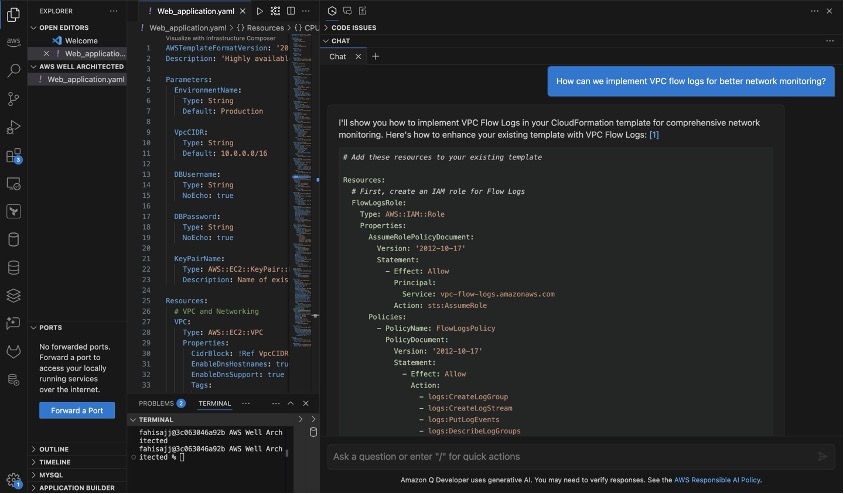Open the Extensions view with badge
The image size is (844, 494).
(x=13, y=156)
